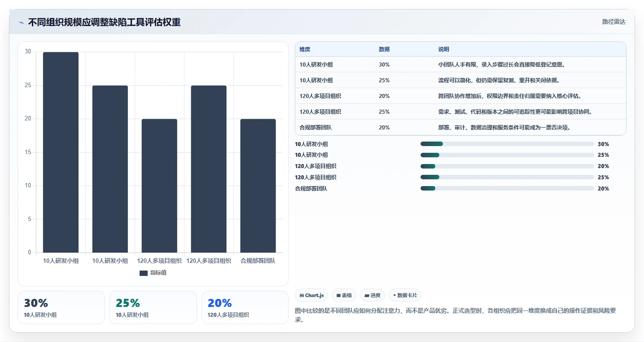Click the 表格 chip

[344, 295]
